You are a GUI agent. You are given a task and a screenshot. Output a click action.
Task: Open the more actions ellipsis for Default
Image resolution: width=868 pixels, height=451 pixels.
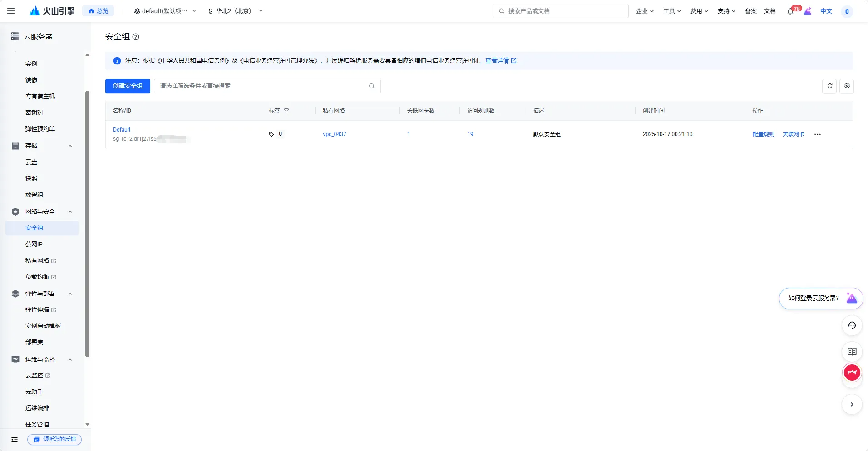pyautogui.click(x=817, y=134)
